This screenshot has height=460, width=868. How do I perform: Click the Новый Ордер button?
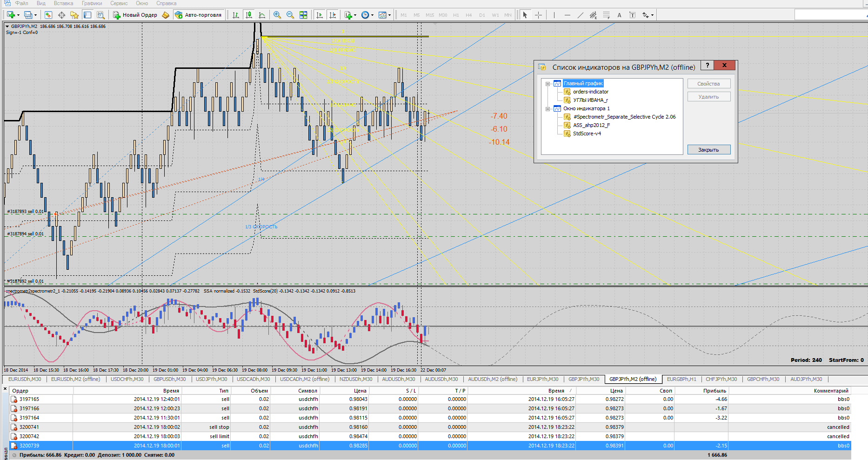click(135, 15)
